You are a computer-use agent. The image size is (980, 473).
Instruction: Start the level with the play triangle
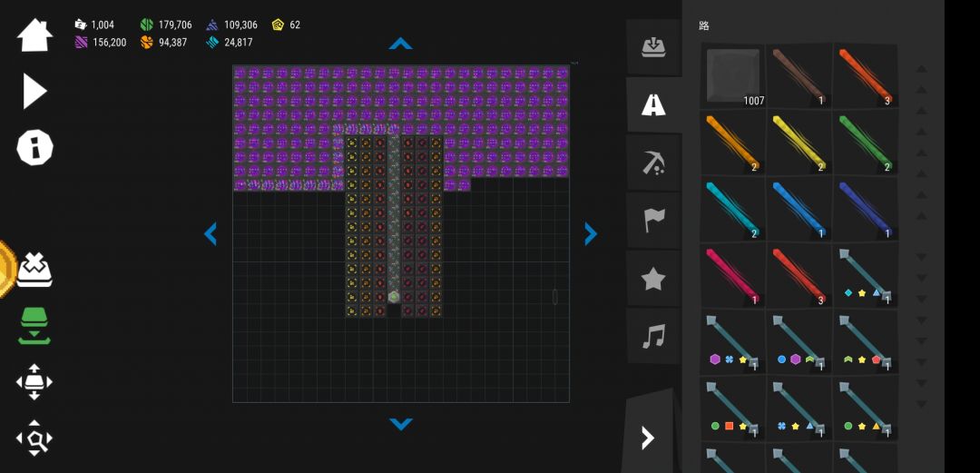click(x=35, y=92)
